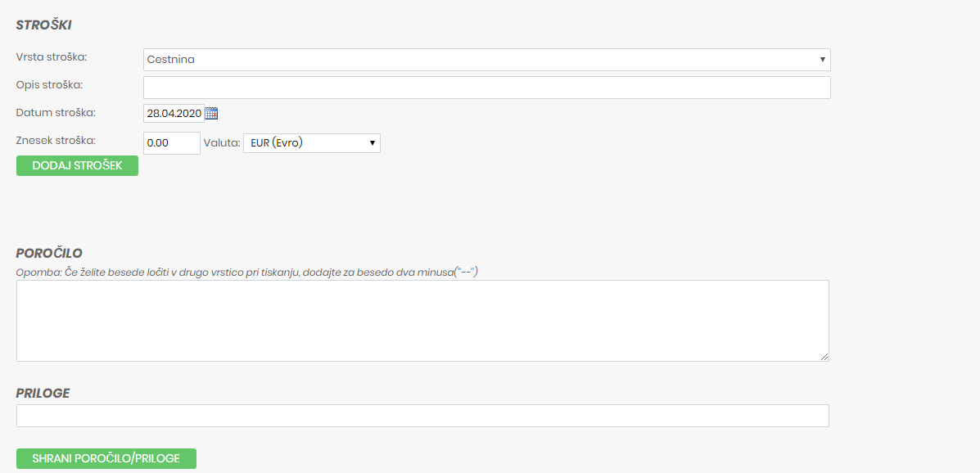
Task: Focus the Datum stroška date field
Action: (x=173, y=114)
